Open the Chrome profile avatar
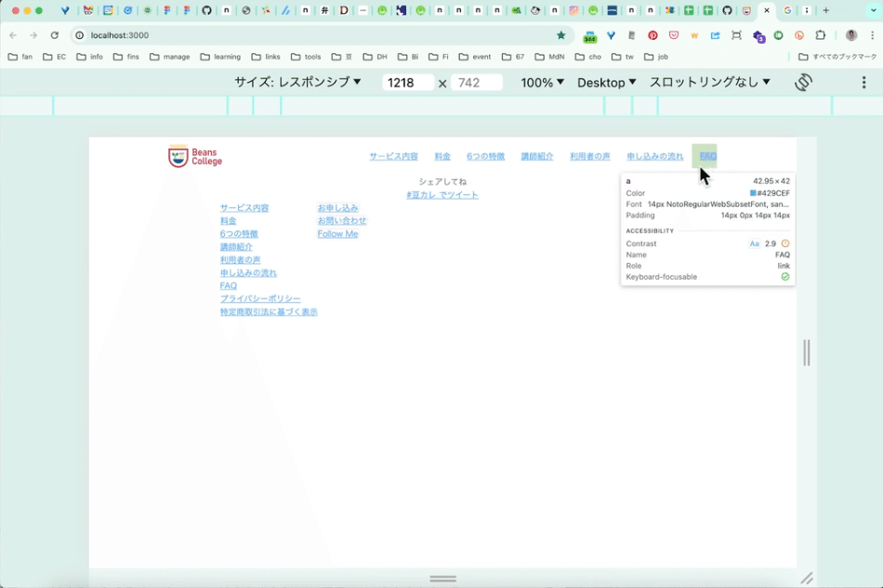The width and height of the screenshot is (883, 588). [x=850, y=35]
